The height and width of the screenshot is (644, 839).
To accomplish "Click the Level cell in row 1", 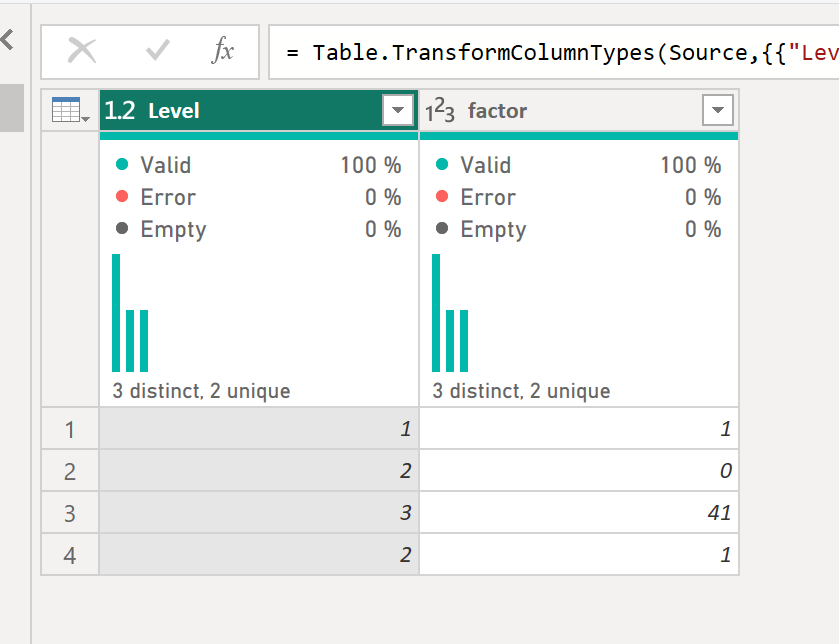I will pyautogui.click(x=259, y=428).
